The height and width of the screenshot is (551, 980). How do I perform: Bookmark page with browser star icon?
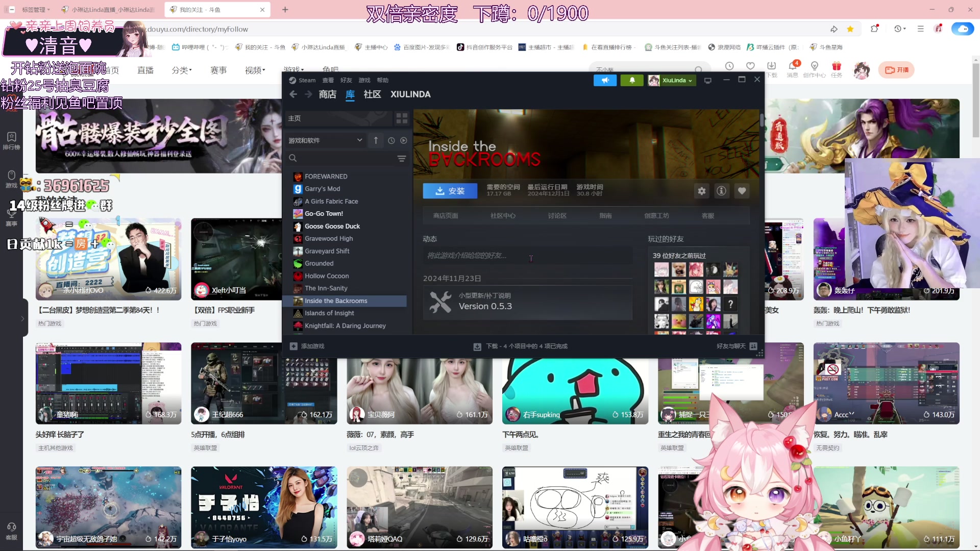point(850,29)
